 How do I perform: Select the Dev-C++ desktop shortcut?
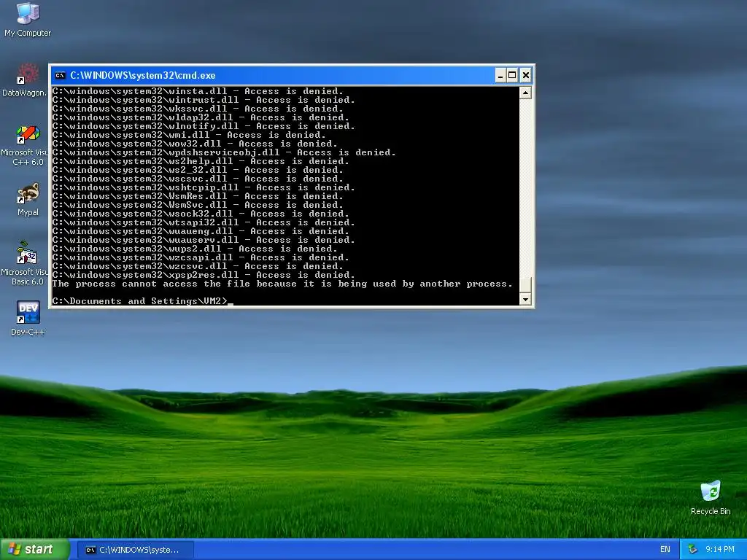pyautogui.click(x=28, y=318)
